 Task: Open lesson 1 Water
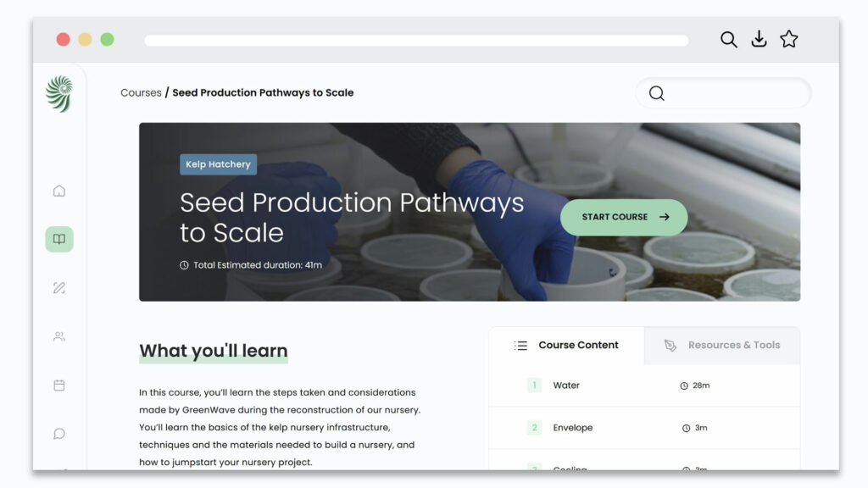[566, 385]
